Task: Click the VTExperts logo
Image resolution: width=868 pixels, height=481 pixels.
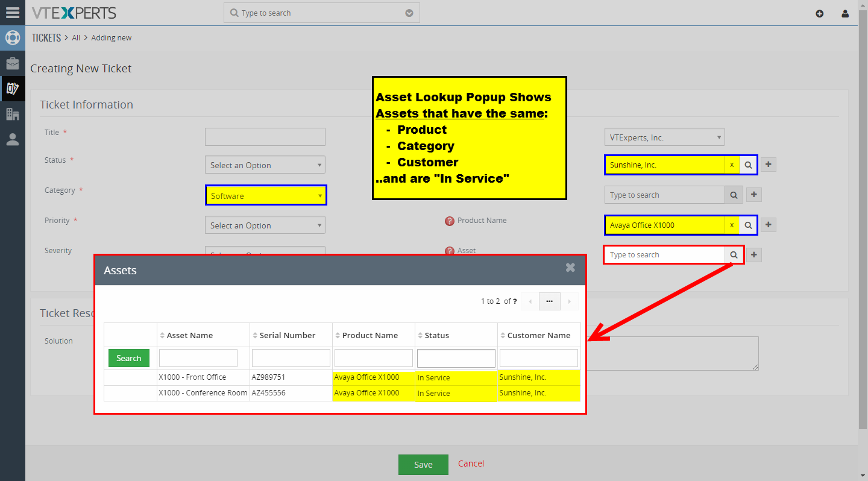Action: tap(74, 13)
